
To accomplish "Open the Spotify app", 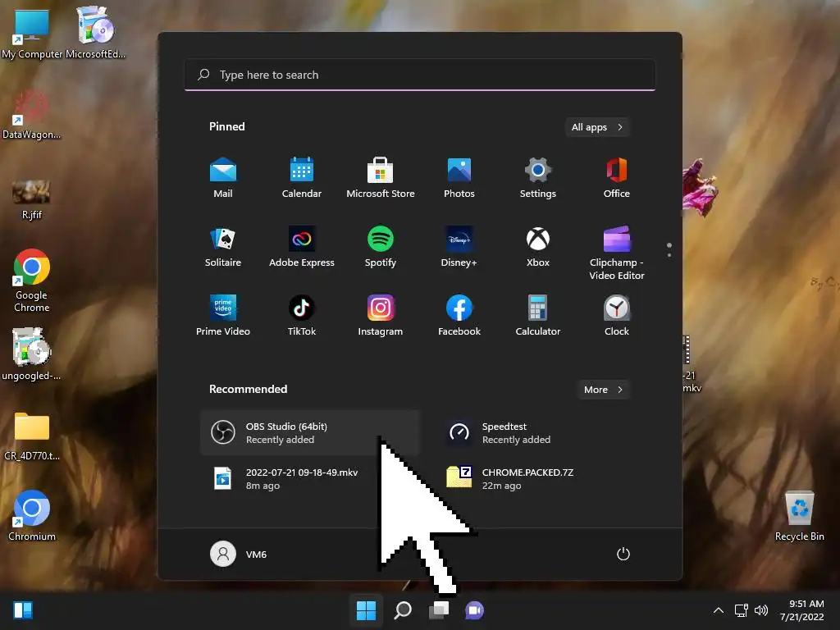I will [x=381, y=247].
